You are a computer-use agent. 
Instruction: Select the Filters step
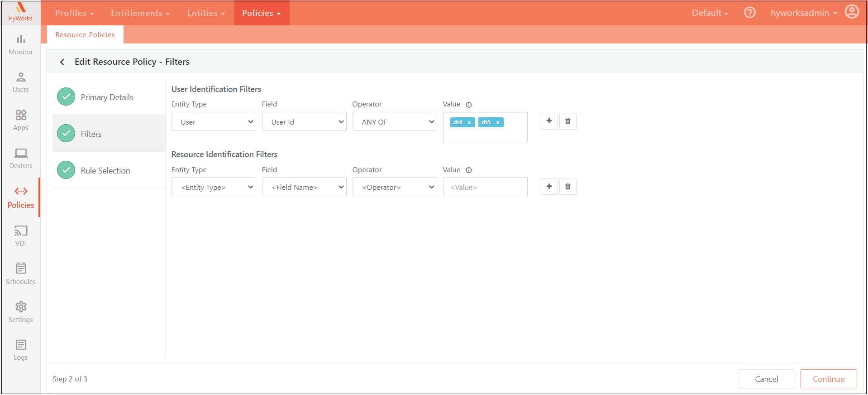[109, 134]
